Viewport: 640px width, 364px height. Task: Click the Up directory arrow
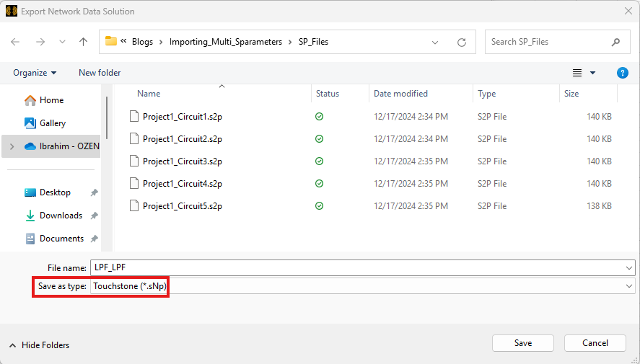[x=84, y=42]
